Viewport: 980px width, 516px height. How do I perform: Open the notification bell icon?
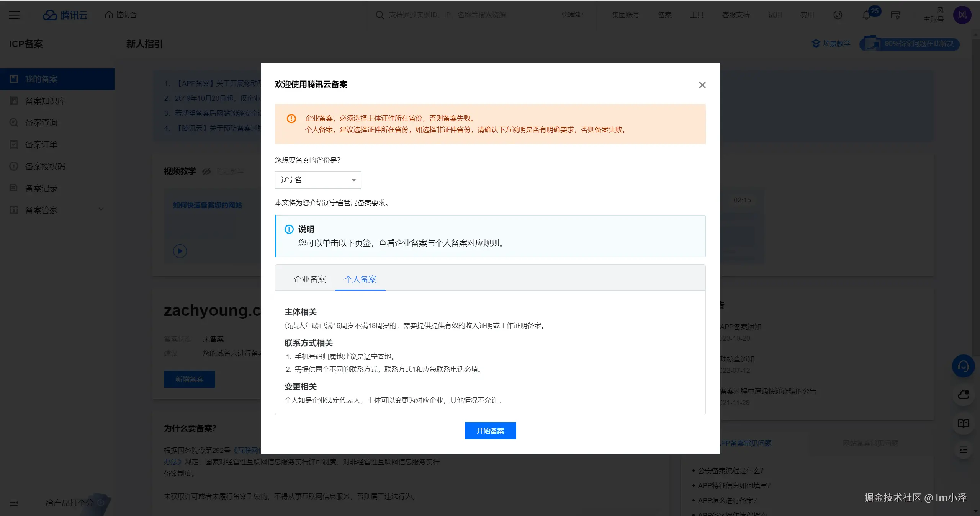click(x=866, y=15)
